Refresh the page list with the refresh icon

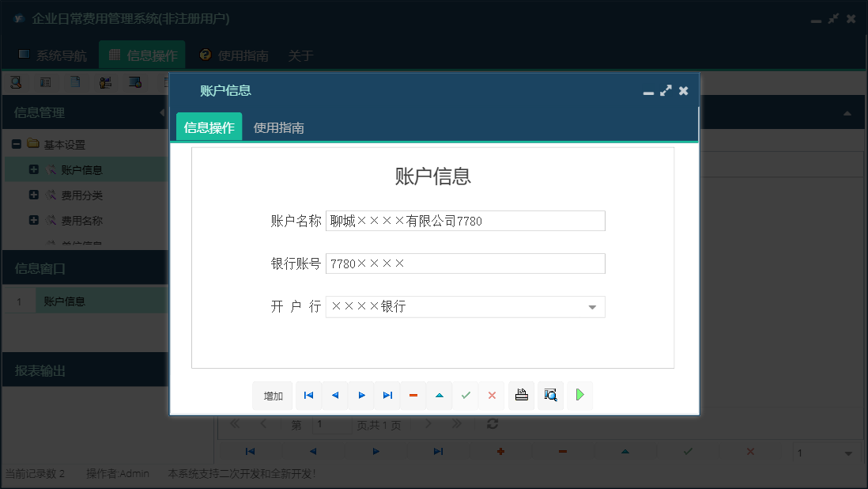click(x=492, y=424)
